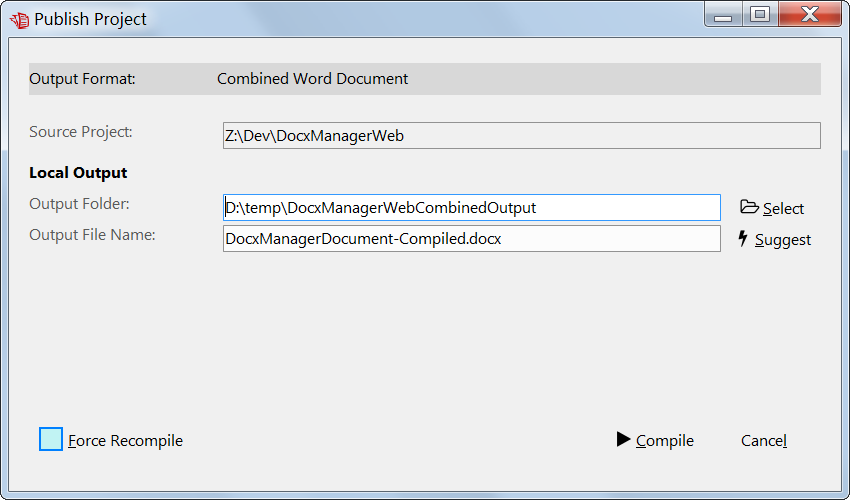The image size is (850, 500).
Task: Enable the Force Recompile checkbox
Action: [x=51, y=439]
